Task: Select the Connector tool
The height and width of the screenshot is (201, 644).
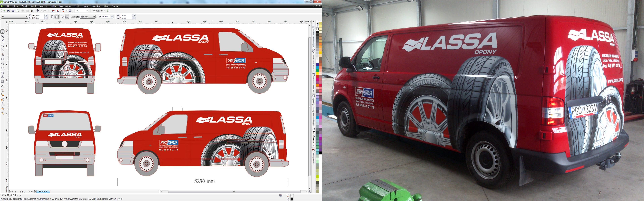Action: tap(3, 90)
